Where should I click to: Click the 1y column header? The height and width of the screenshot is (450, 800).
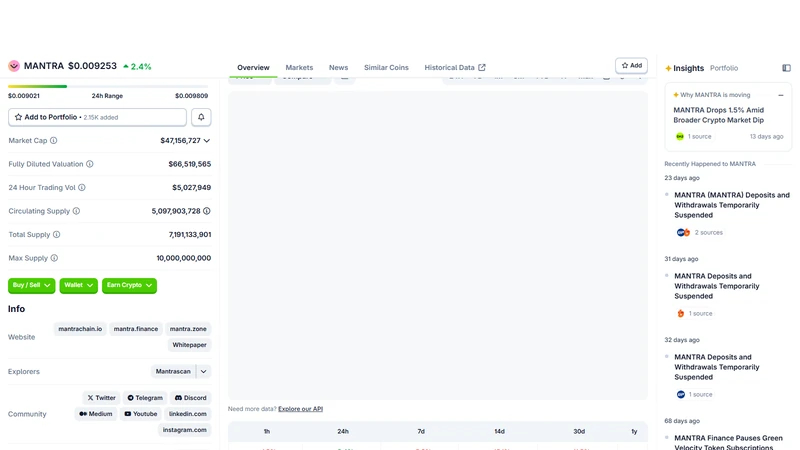634,432
